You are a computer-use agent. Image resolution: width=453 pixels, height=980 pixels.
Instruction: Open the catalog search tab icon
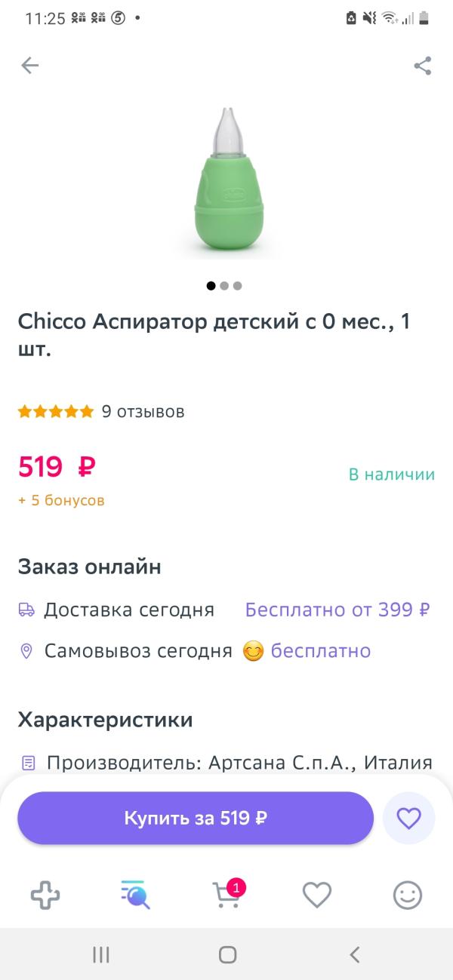click(x=136, y=896)
